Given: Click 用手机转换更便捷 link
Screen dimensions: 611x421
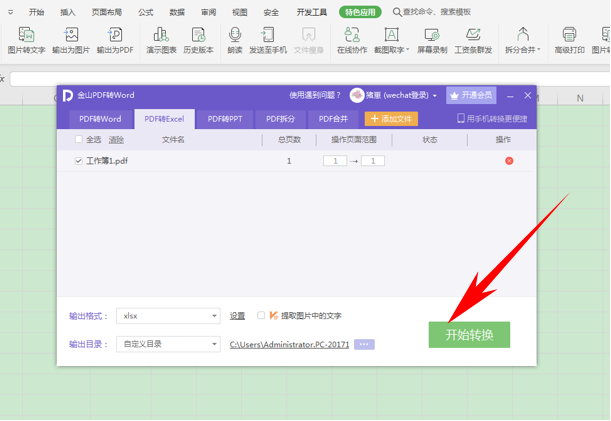Looking at the screenshot, I should click(x=493, y=119).
